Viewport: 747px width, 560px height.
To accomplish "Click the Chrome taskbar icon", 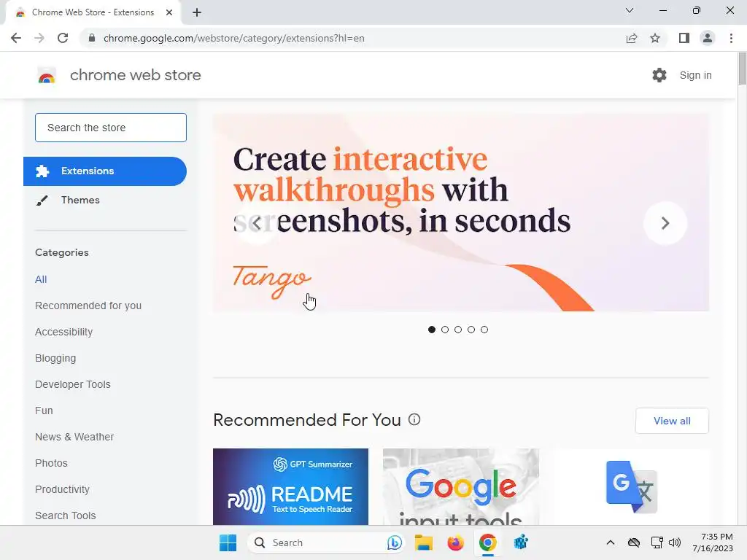I will click(487, 542).
